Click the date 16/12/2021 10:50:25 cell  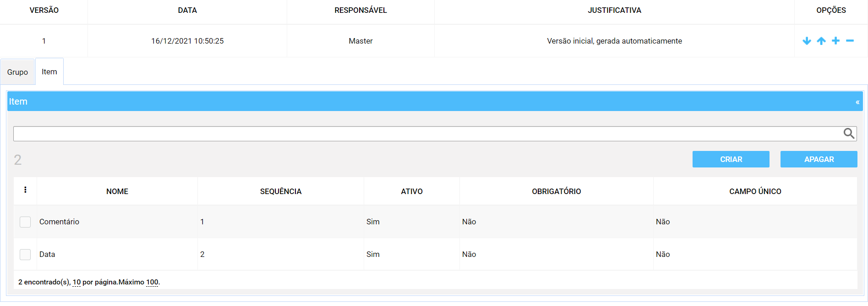click(x=187, y=41)
